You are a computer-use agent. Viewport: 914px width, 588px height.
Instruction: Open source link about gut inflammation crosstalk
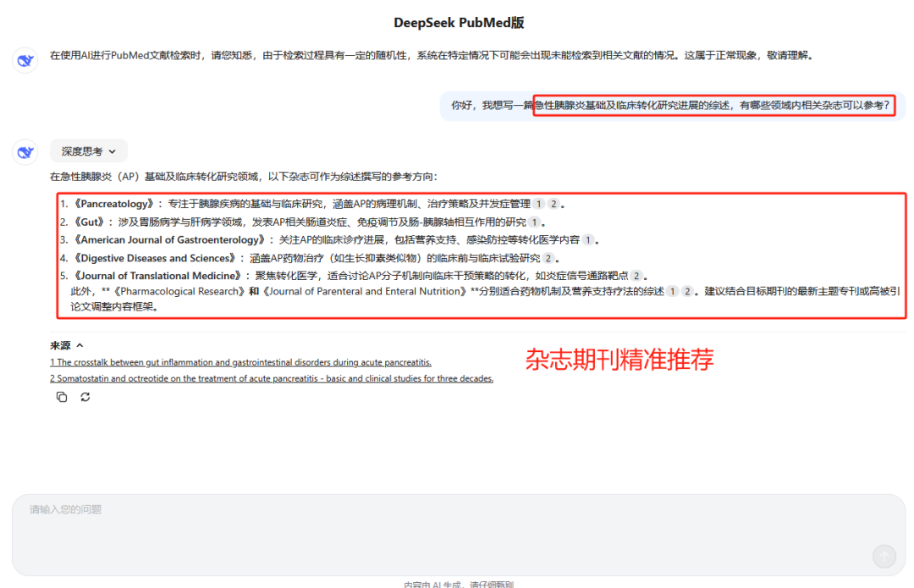[240, 362]
